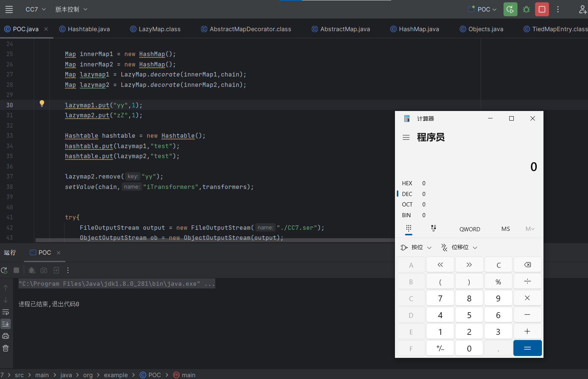Screen dimensions: 588x379
Task: Click 'src' in the breadcrumb bar
Action: 19,375
